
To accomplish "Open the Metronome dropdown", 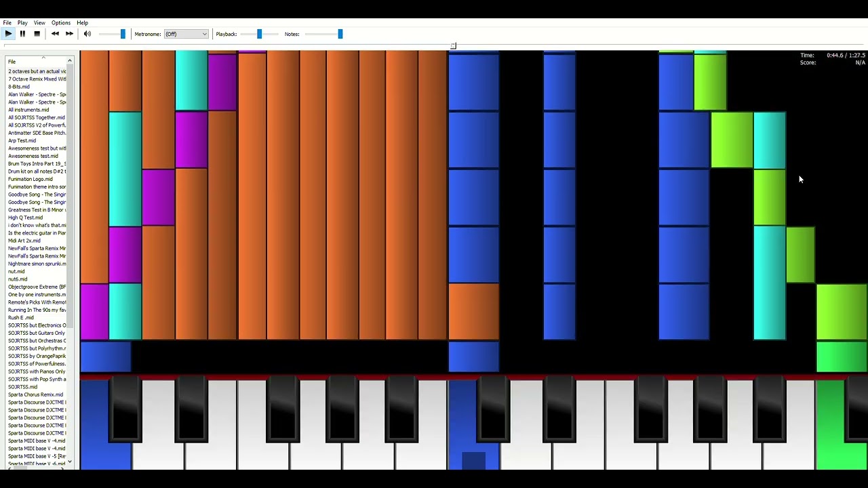I will pos(186,34).
